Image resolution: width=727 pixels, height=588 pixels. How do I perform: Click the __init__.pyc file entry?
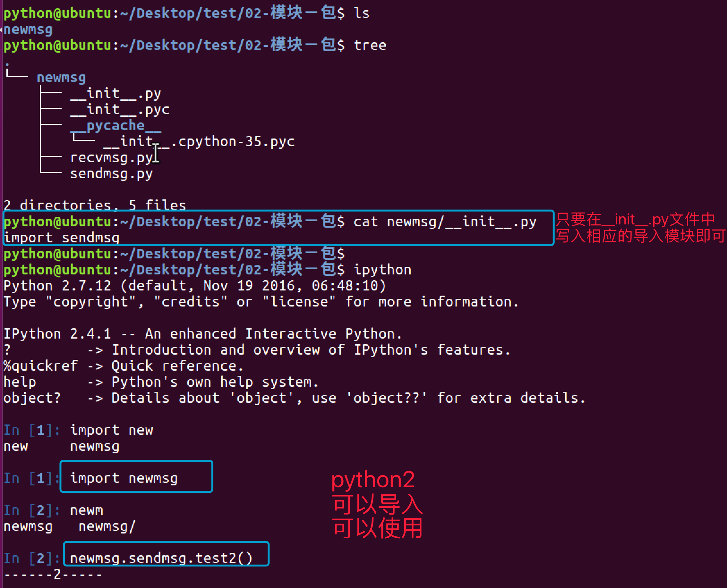120,110
